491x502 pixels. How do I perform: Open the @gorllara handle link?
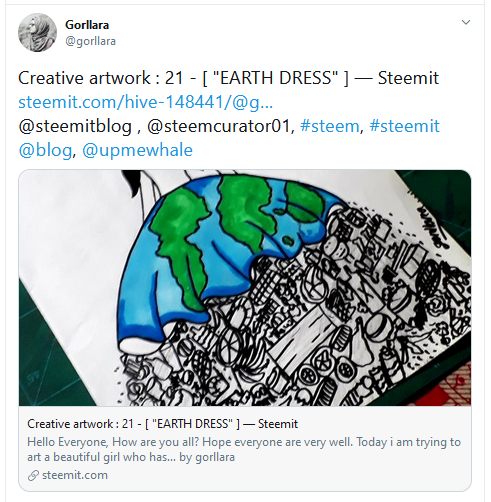90,41
